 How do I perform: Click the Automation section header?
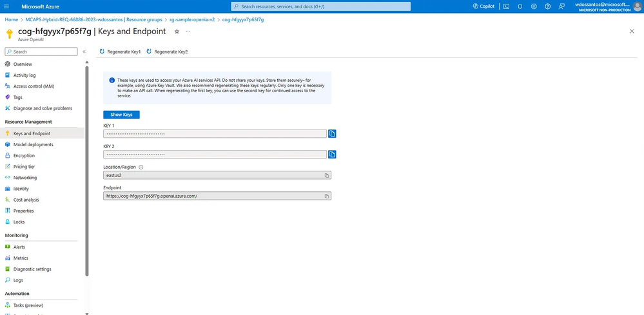tap(17, 294)
